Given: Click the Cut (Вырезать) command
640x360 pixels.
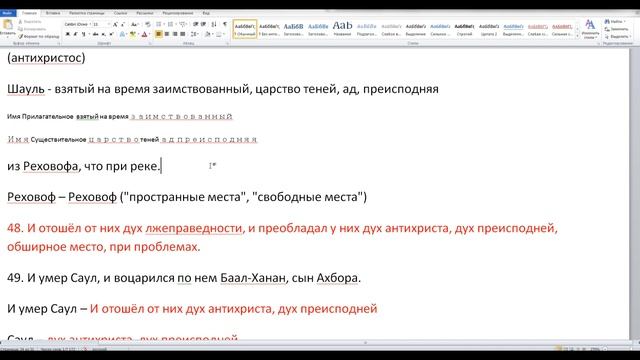Looking at the screenshot, I should (30, 22).
